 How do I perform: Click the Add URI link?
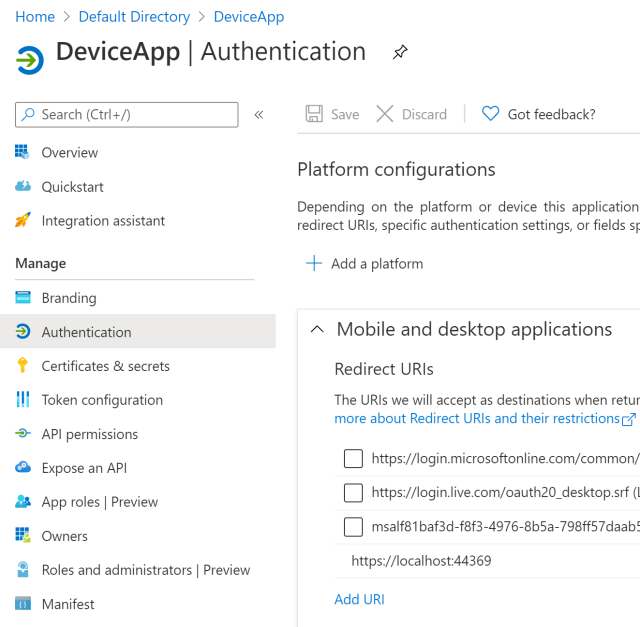pos(359,599)
